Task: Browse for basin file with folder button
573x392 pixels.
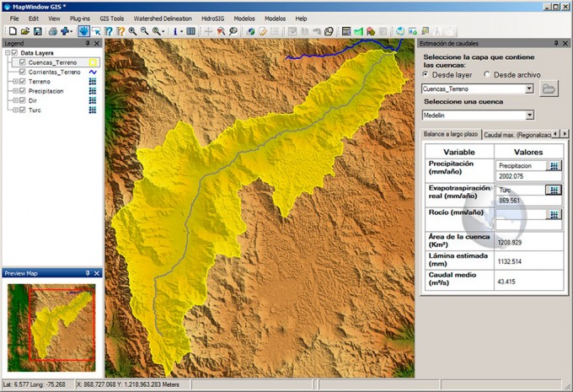Action: (x=549, y=89)
